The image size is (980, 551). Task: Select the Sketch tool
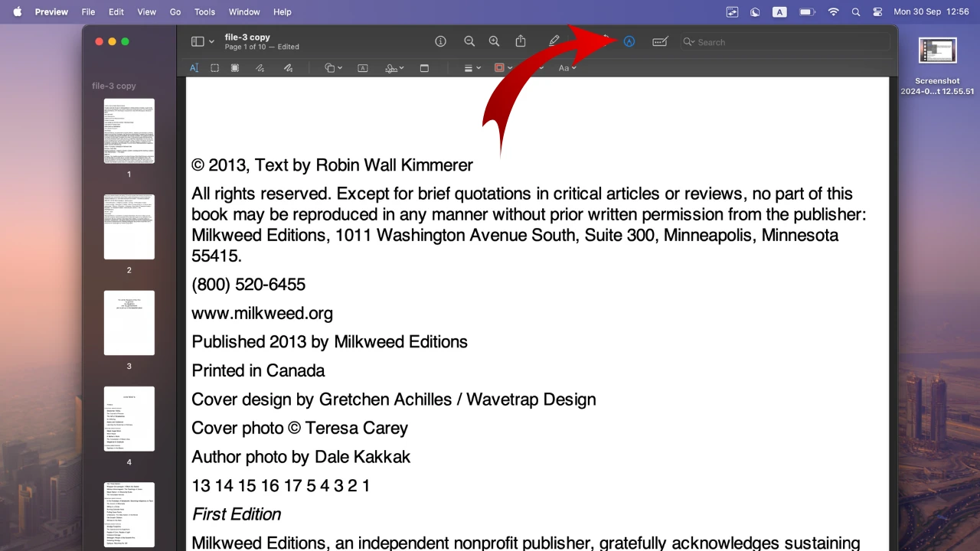tap(260, 67)
